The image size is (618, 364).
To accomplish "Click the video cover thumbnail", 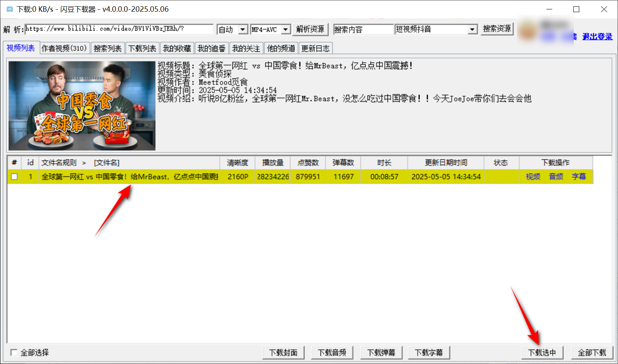I will tap(82, 106).
